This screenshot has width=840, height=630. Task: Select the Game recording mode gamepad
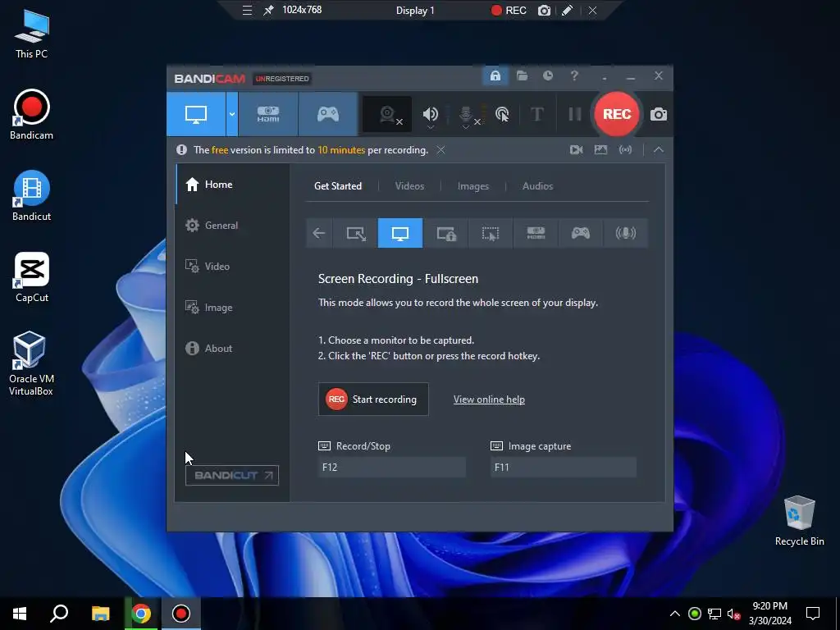328,114
